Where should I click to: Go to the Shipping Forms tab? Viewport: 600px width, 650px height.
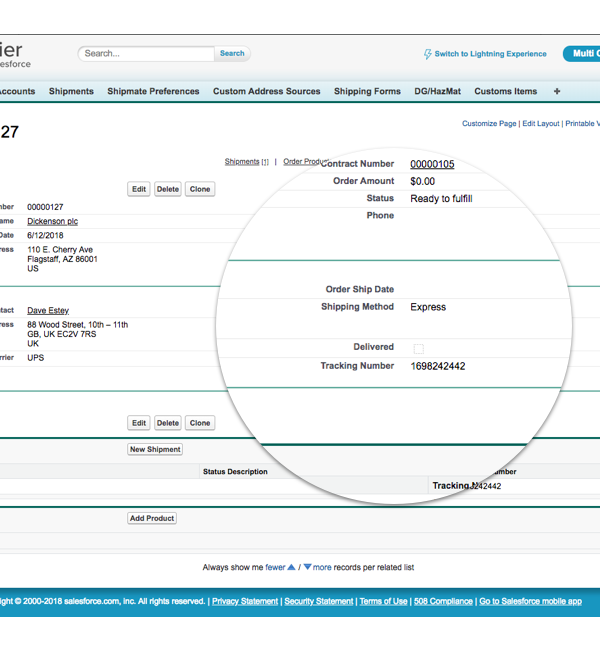367,91
